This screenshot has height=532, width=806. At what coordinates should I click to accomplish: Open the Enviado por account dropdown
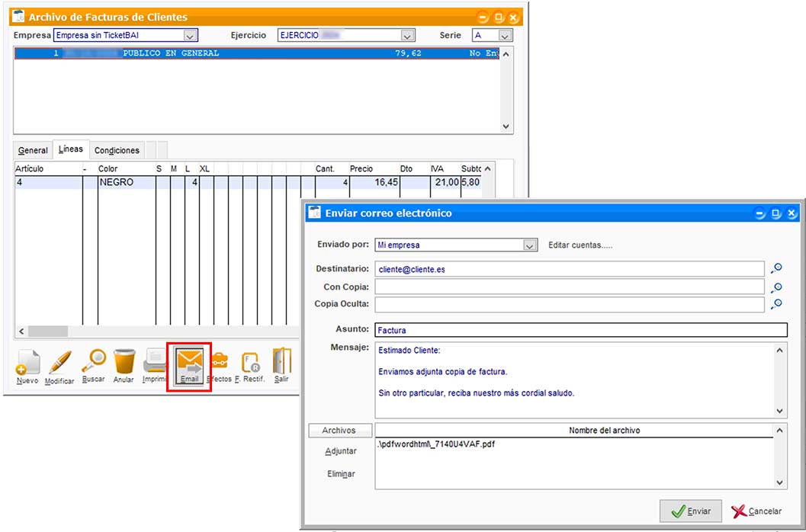tap(530, 245)
